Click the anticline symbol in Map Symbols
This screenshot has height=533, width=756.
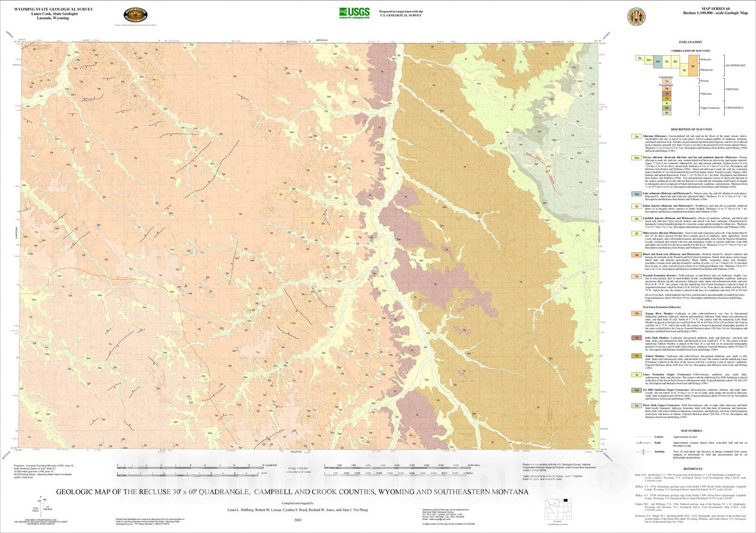(644, 452)
